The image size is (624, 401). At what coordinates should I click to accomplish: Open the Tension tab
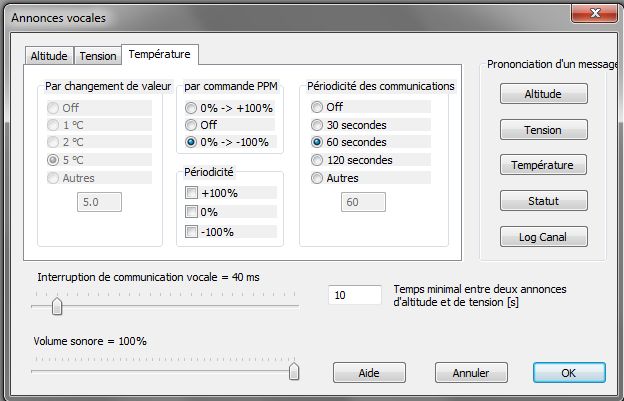[x=98, y=56]
